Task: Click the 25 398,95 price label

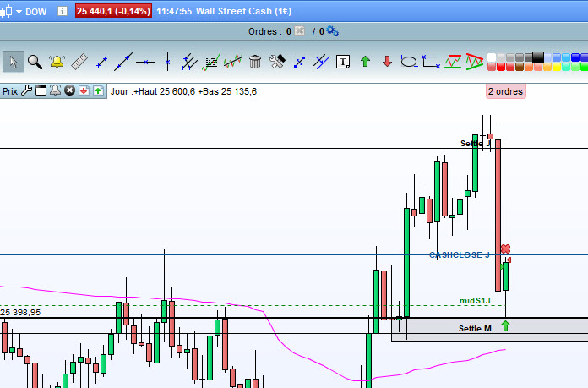Action: 20,313
